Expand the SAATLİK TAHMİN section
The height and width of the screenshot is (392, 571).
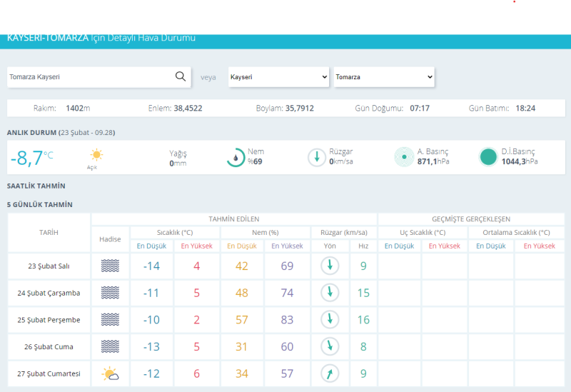click(x=36, y=186)
